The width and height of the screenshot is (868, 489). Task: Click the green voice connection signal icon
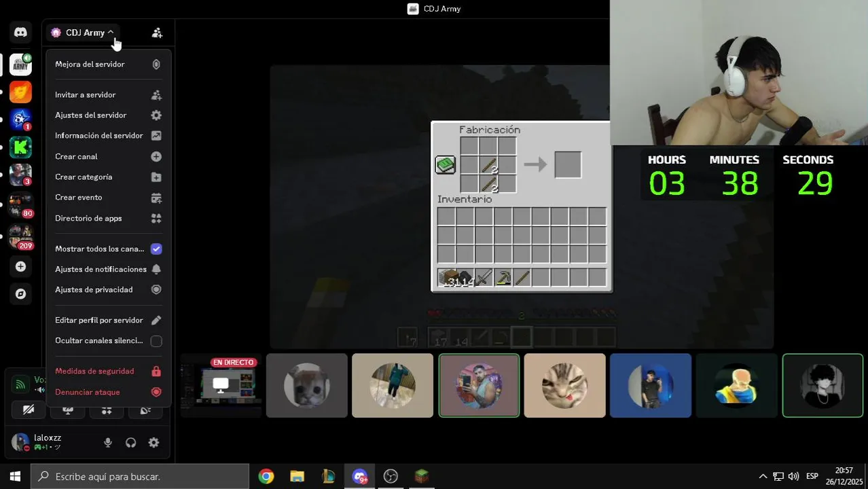(20, 384)
